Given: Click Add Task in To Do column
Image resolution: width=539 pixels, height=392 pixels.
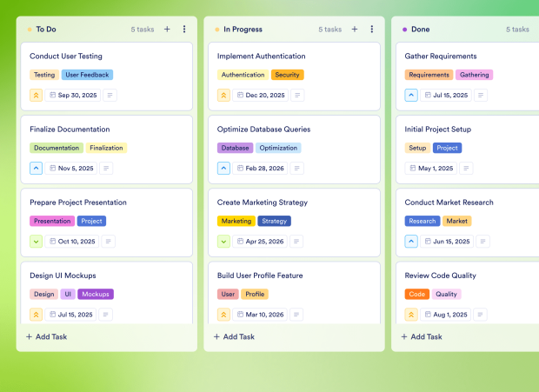Looking at the screenshot, I should pos(47,336).
